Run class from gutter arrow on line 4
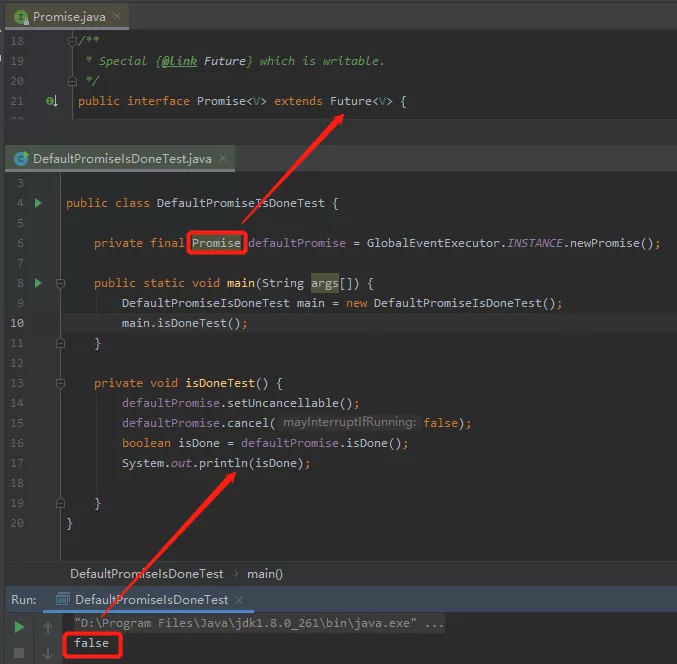The width and height of the screenshot is (677, 664). point(38,203)
